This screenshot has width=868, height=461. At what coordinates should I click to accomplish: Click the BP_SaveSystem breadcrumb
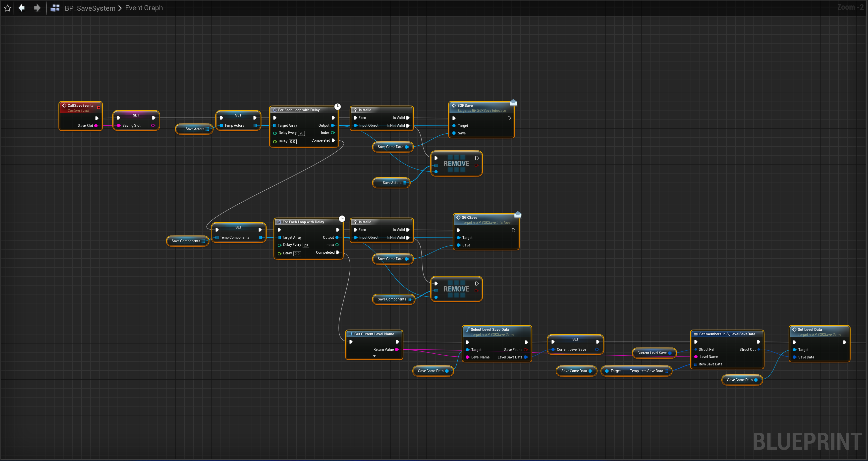coord(90,8)
